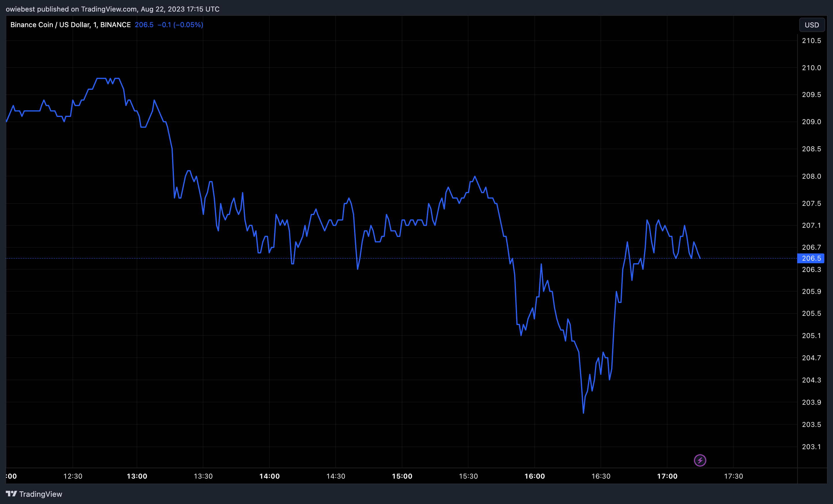Click the 209.5 price axis label

811,95
